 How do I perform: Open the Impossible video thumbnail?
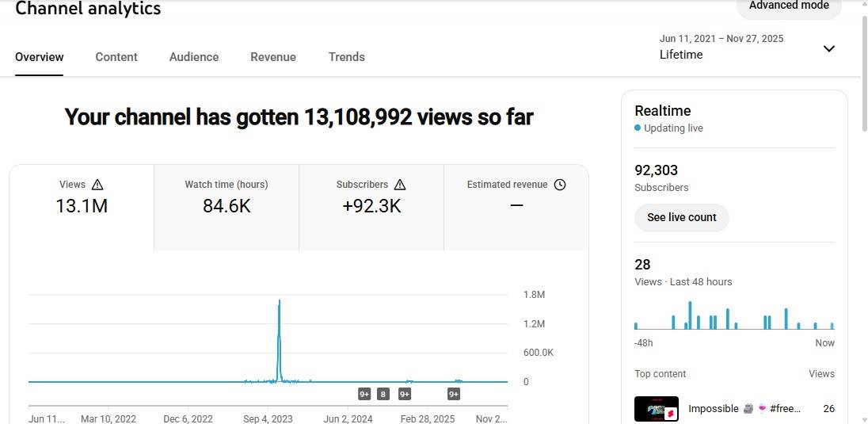[656, 409]
